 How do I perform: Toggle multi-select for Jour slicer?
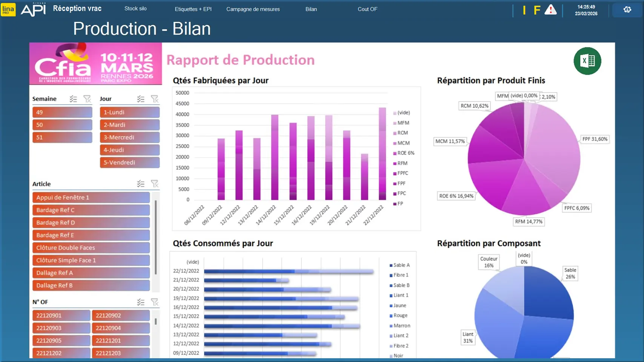tap(141, 99)
